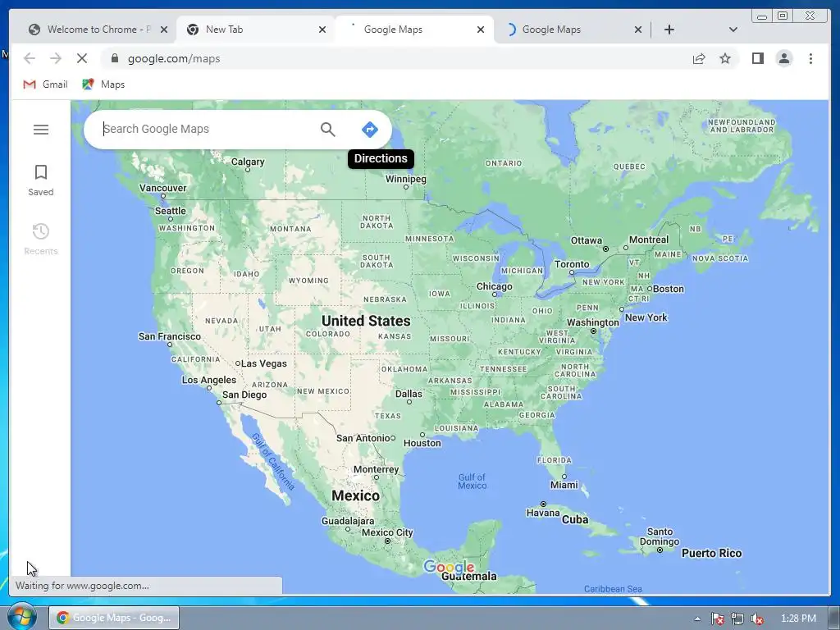Go forward with the forward arrow

(56, 58)
